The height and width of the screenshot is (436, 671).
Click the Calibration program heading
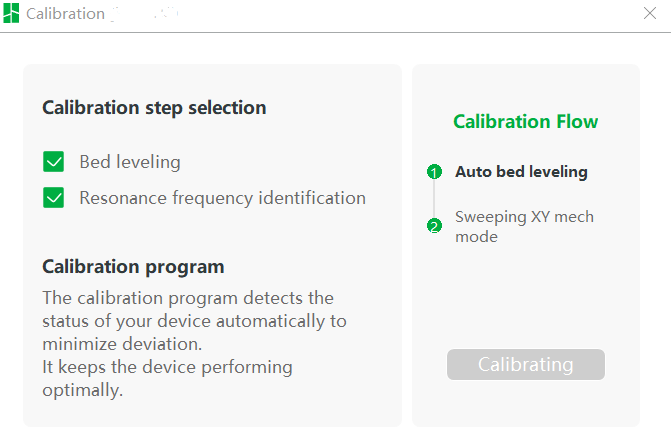click(133, 267)
